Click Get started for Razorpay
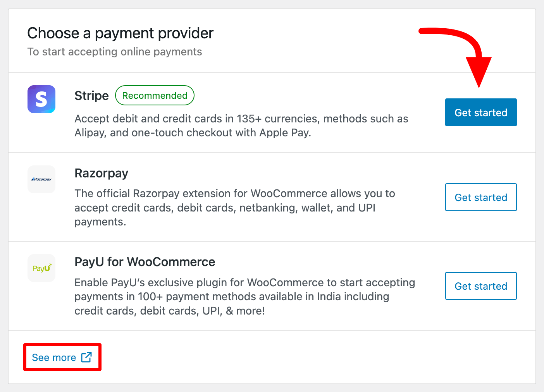This screenshot has width=544, height=392. coord(480,197)
